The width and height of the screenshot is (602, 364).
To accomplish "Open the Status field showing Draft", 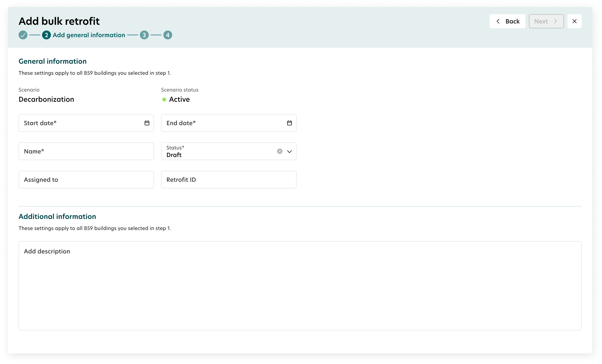I will click(229, 151).
